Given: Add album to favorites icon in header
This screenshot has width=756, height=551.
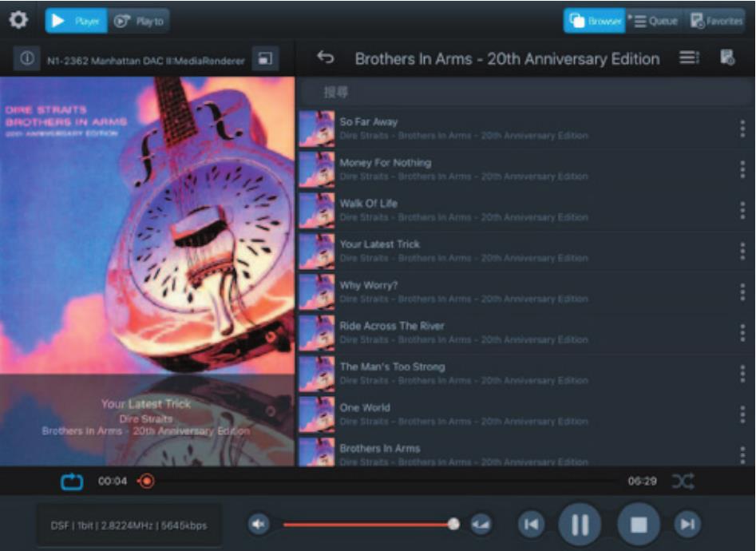Looking at the screenshot, I should [726, 58].
